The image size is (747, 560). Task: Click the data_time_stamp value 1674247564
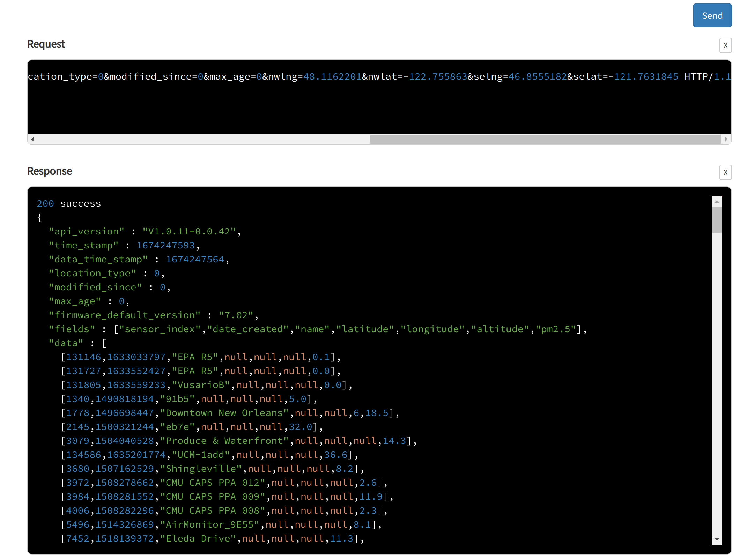point(195,259)
